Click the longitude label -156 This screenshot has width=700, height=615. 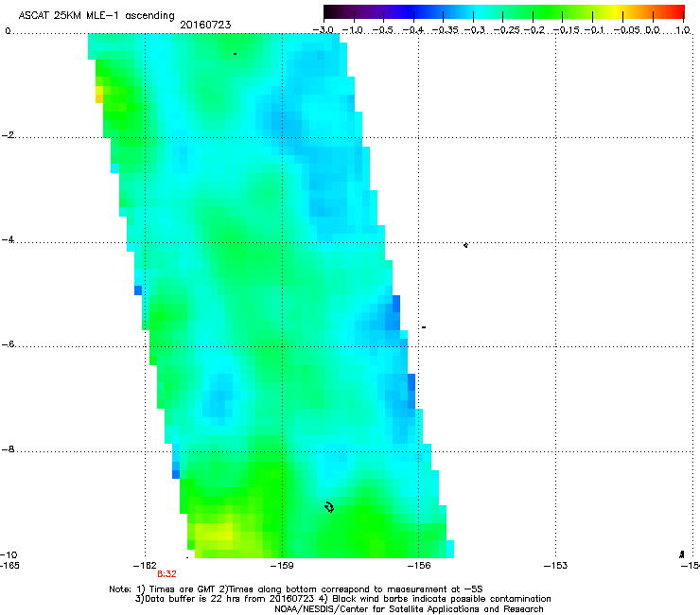tap(419, 566)
